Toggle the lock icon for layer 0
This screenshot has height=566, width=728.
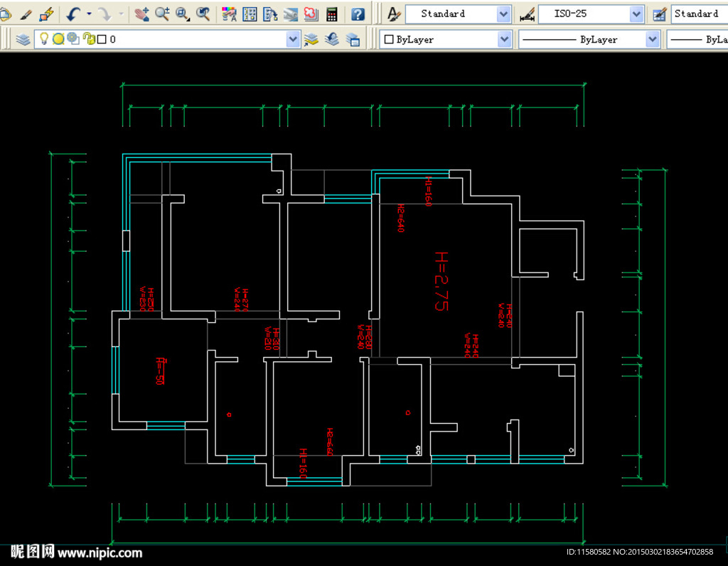88,40
